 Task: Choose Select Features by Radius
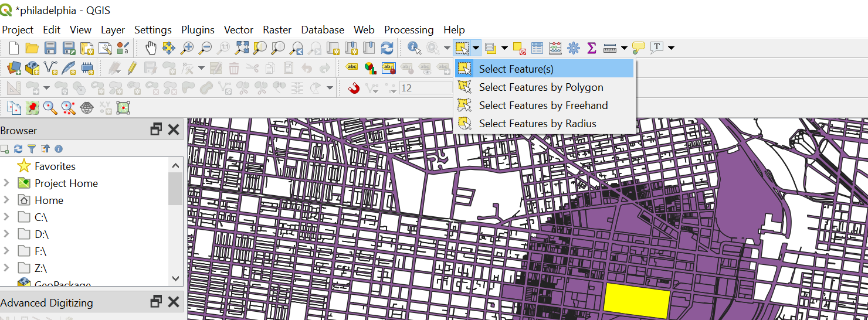537,124
